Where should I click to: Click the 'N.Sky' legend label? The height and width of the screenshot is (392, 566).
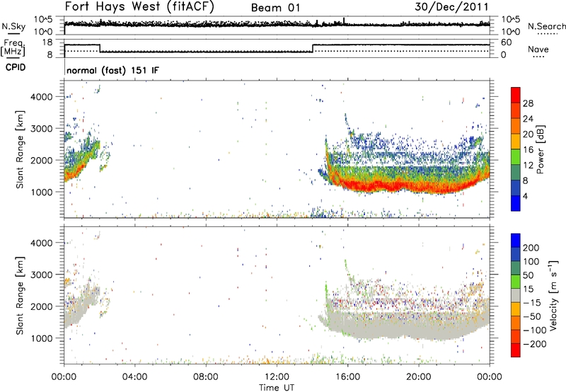click(x=13, y=26)
